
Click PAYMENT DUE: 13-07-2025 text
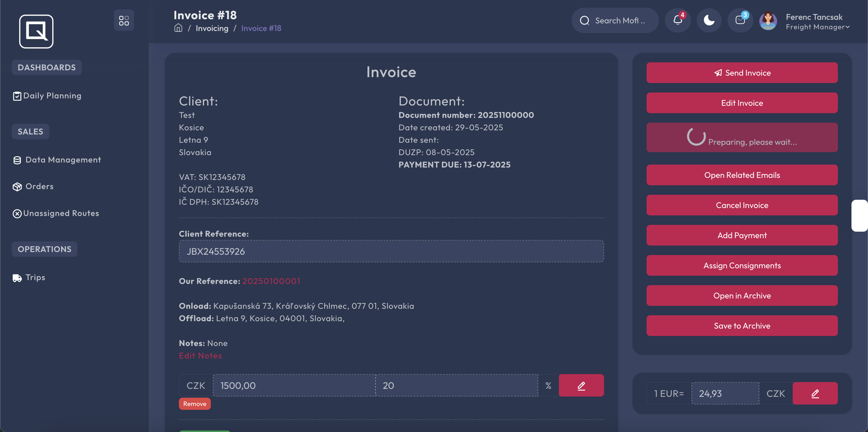pyautogui.click(x=454, y=165)
